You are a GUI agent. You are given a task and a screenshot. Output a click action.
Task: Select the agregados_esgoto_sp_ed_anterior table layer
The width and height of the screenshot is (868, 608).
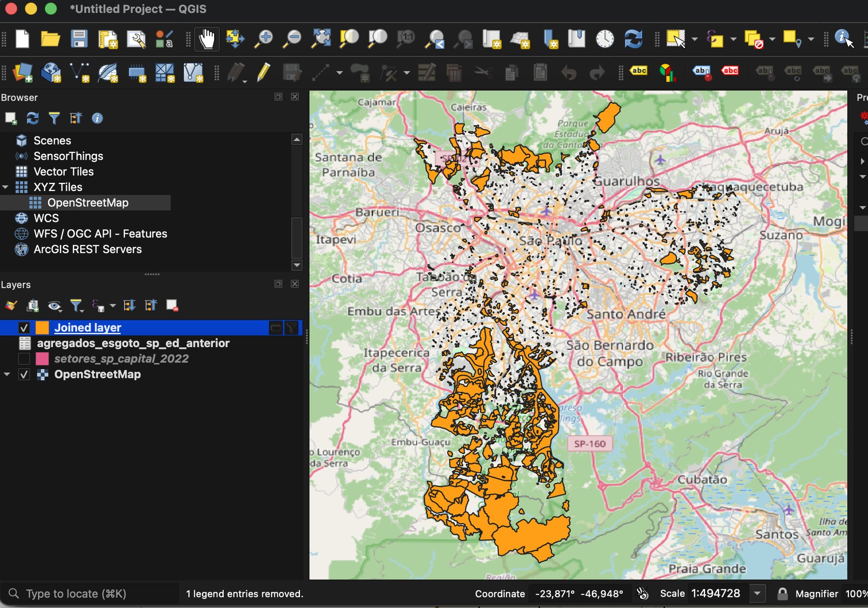tap(133, 343)
